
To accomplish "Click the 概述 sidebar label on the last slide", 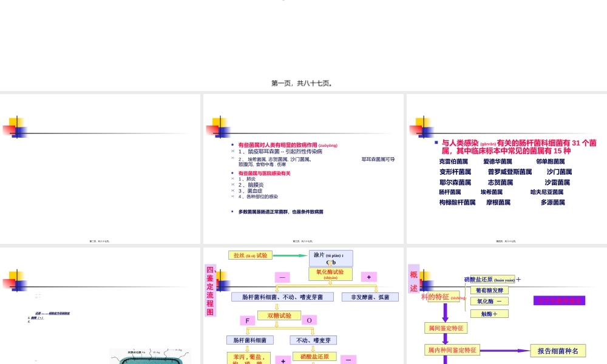I will 413,280.
